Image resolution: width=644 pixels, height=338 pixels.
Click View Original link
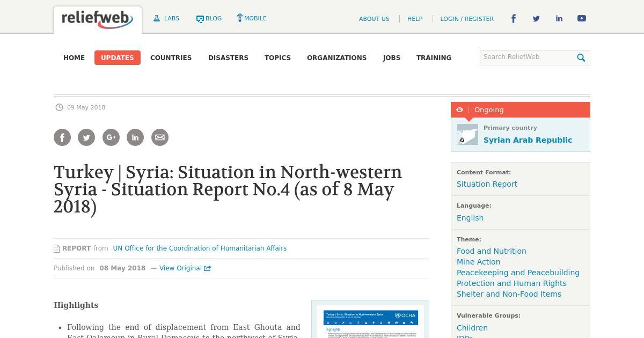185,268
